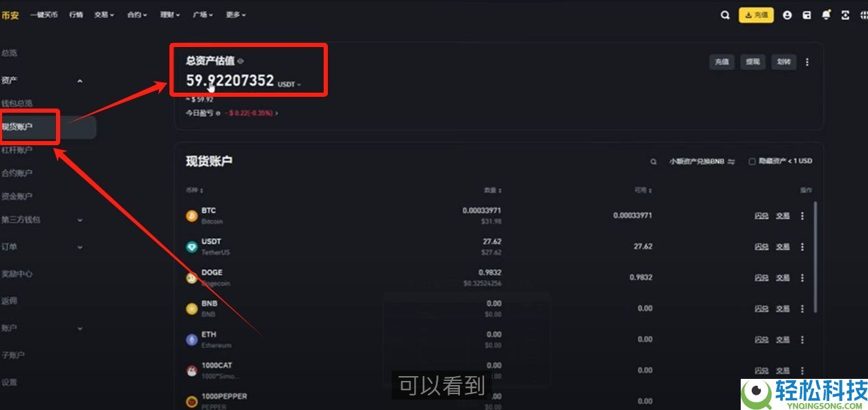This screenshot has height=410, width=868.
Task: Click the 提现 button in asset card
Action: pos(752,62)
